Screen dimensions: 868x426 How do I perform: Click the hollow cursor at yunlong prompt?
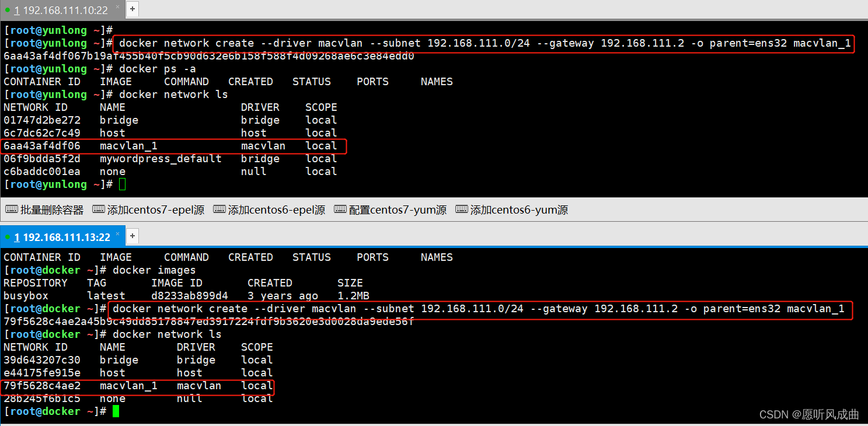click(x=122, y=184)
